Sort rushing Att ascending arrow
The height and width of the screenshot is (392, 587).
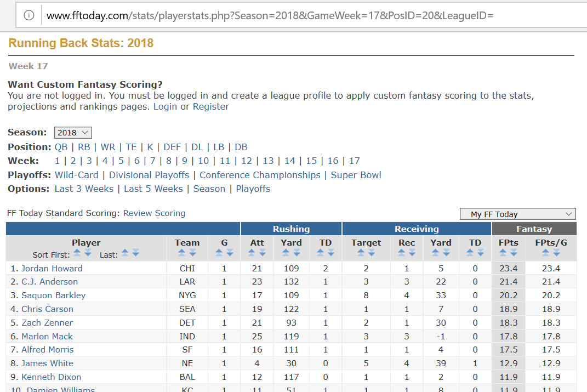252,253
